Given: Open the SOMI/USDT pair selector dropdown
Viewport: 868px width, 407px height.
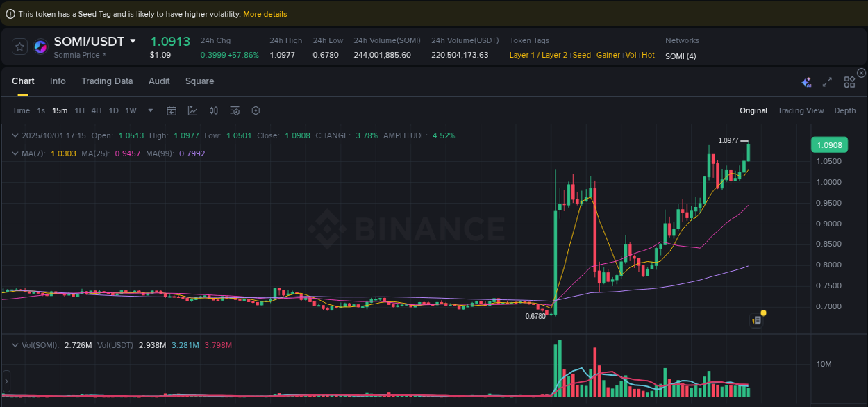Looking at the screenshot, I should pyautogui.click(x=133, y=41).
